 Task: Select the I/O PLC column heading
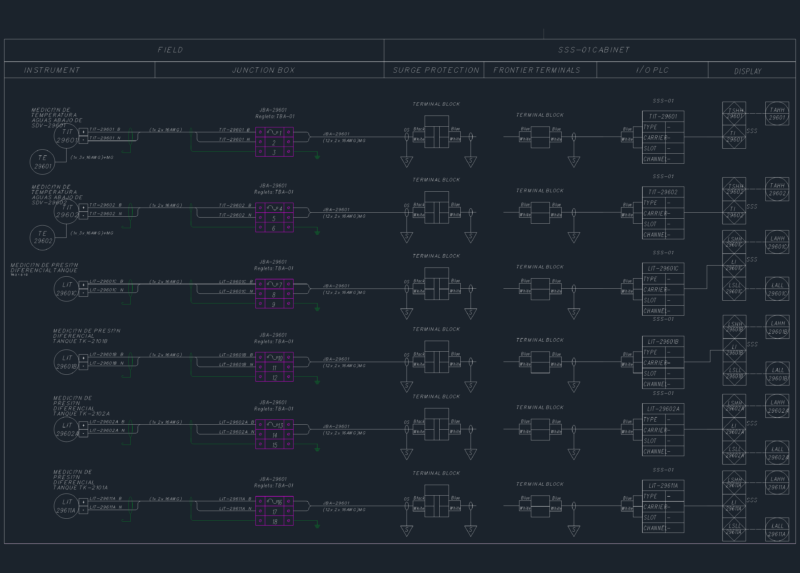coord(652,70)
